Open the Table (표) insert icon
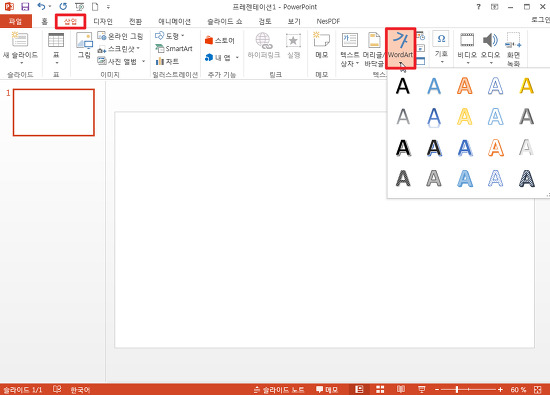 click(x=56, y=40)
